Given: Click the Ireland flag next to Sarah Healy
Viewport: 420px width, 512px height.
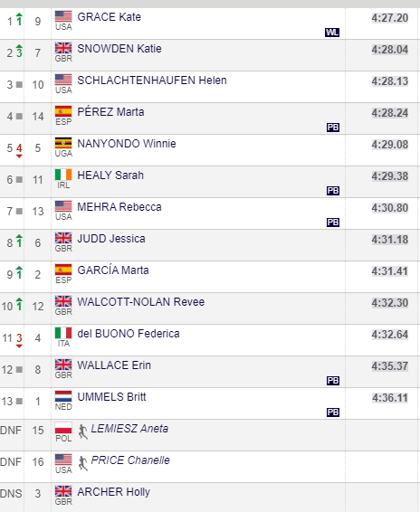Looking at the screenshot, I should 63,175.
